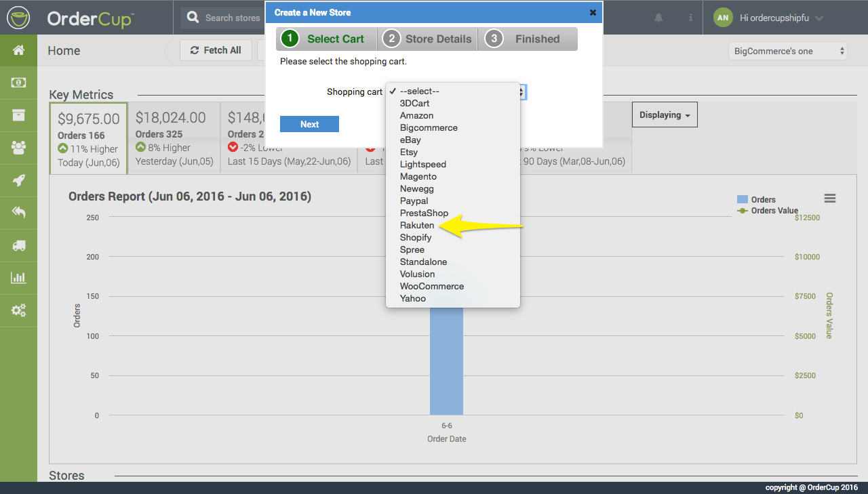Viewport: 868px width, 494px height.
Task: Open the chart hamburger menu icon
Action: point(830,199)
